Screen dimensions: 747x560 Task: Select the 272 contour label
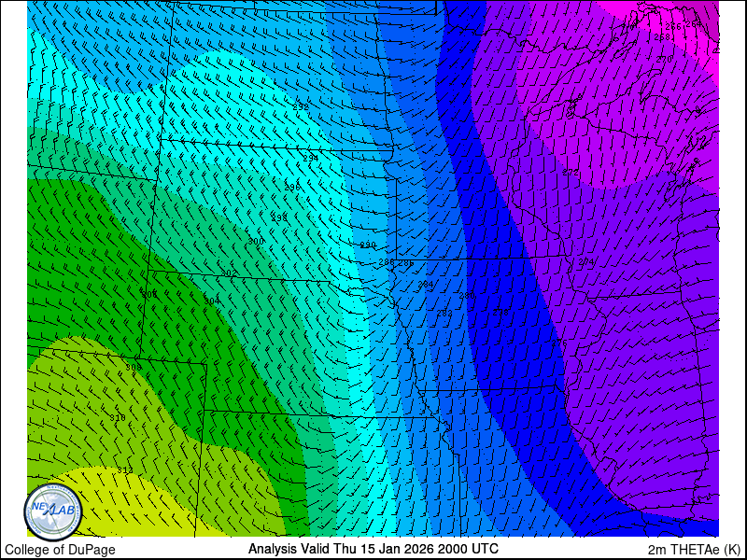(571, 172)
